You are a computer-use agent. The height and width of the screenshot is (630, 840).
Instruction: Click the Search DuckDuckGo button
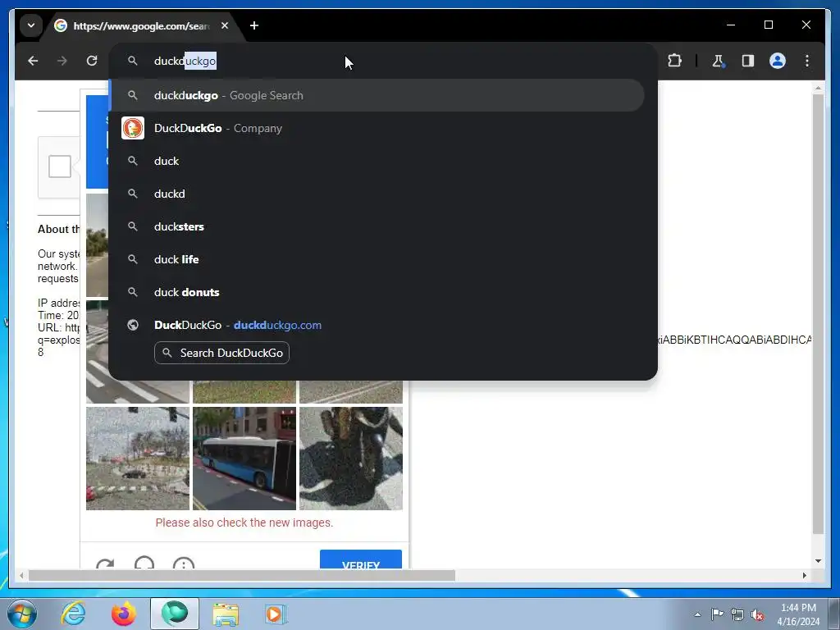click(221, 353)
